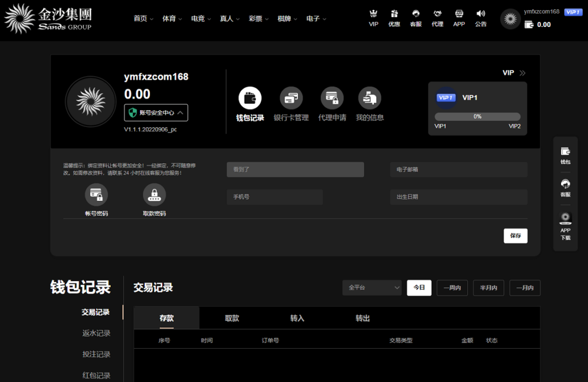Click the 银行卡管理 bank card icon

[291, 98]
